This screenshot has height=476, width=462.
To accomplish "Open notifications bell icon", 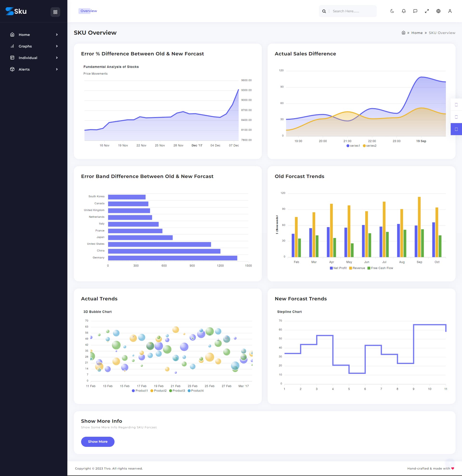I will (404, 11).
